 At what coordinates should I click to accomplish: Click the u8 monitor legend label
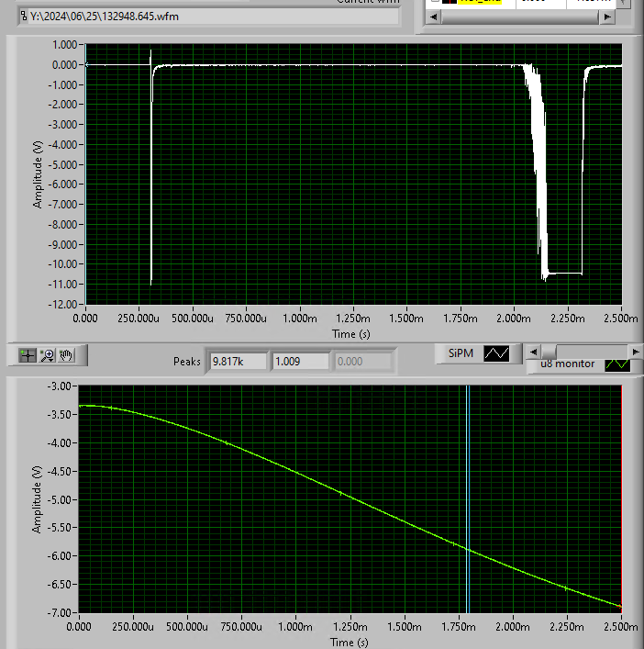point(568,364)
